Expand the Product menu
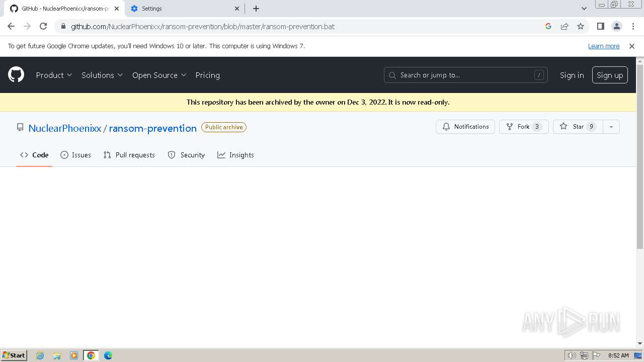Screen dimensions: 644x362 54,75
